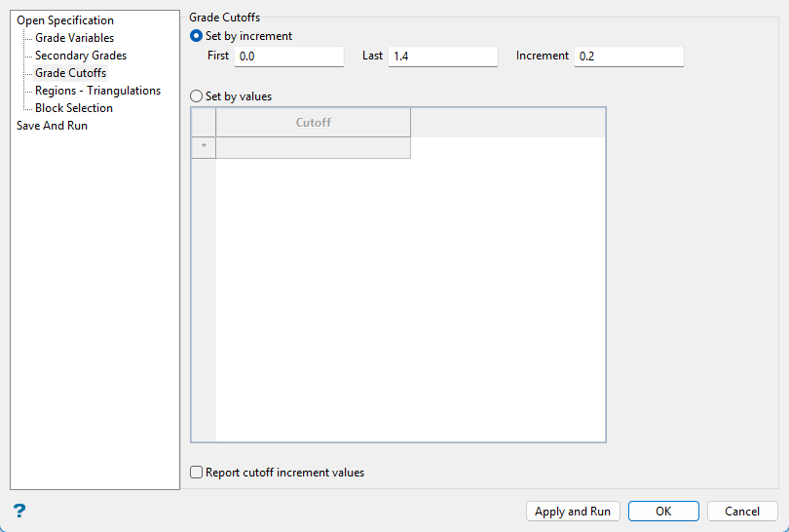Enable 'Report cutoff increment values' checkbox

click(x=197, y=473)
